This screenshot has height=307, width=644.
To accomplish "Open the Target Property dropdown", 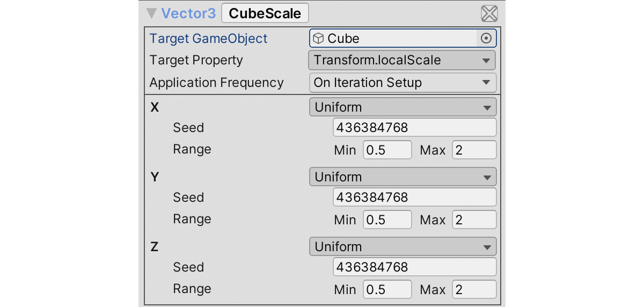I will [x=402, y=60].
